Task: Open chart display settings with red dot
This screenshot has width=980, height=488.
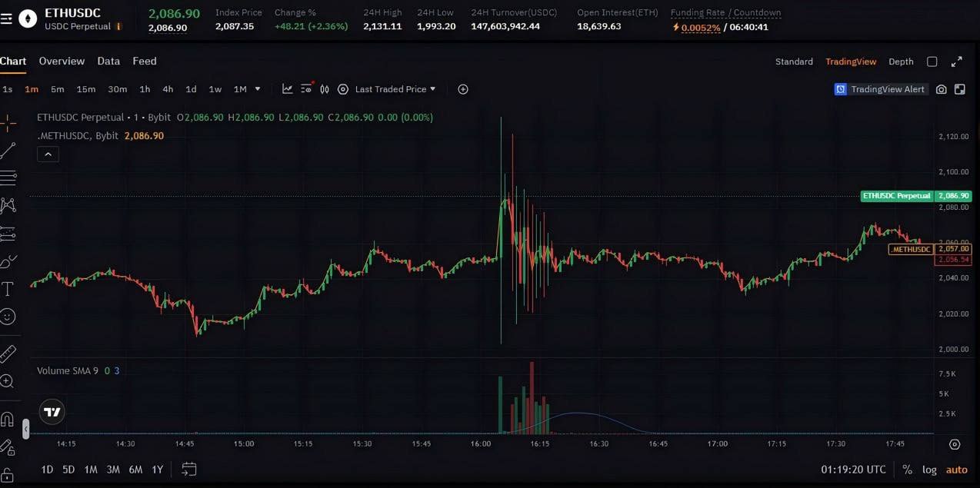Action: pyautogui.click(x=306, y=89)
